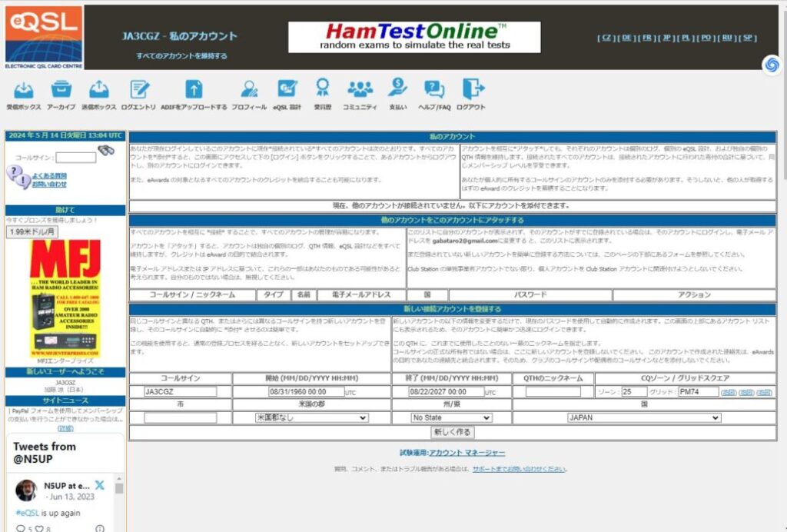787x532 pixels.
Task: Open the No State dropdown
Action: pos(451,417)
